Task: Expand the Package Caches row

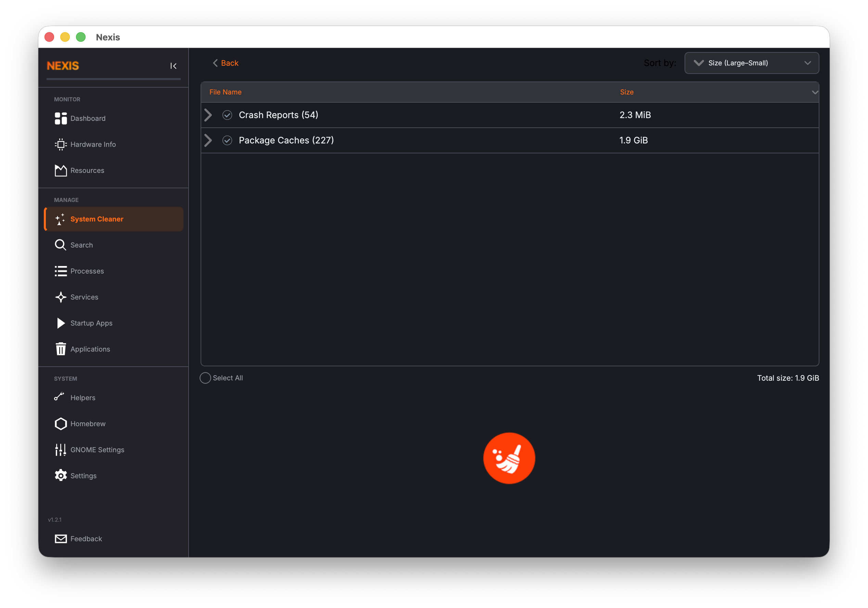Action: coord(208,140)
